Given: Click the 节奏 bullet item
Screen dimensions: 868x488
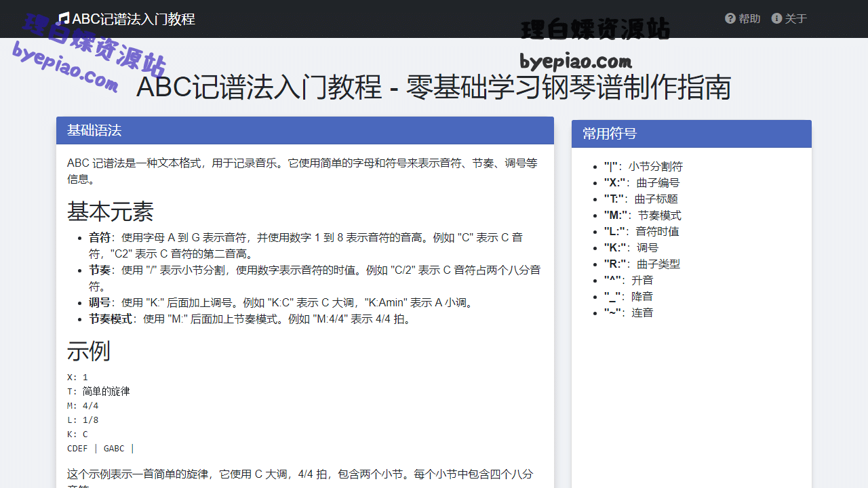Looking at the screenshot, I should tap(315, 278).
